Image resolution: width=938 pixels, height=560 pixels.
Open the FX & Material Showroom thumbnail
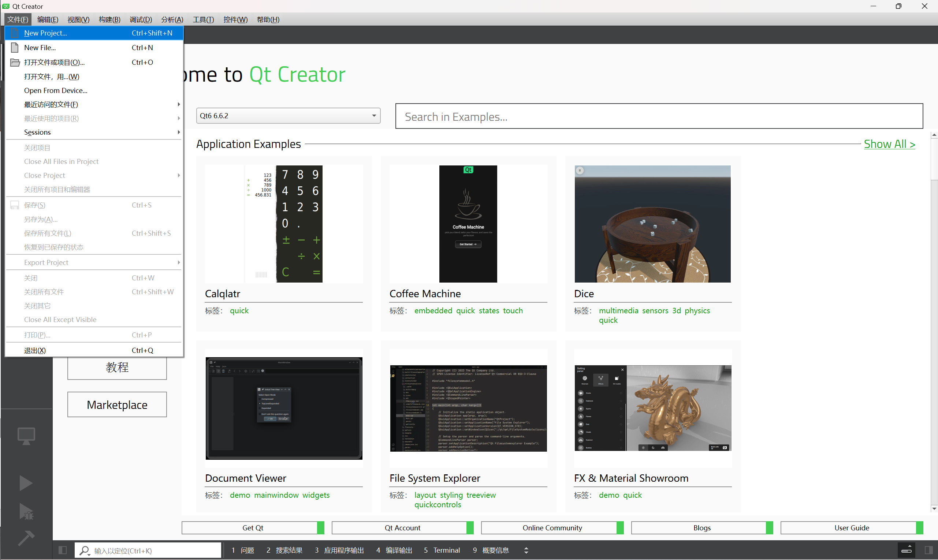coord(653,408)
